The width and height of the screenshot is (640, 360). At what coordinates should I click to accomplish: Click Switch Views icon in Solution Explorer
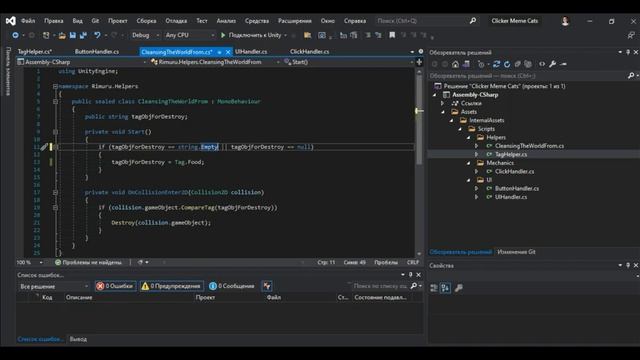466,64
